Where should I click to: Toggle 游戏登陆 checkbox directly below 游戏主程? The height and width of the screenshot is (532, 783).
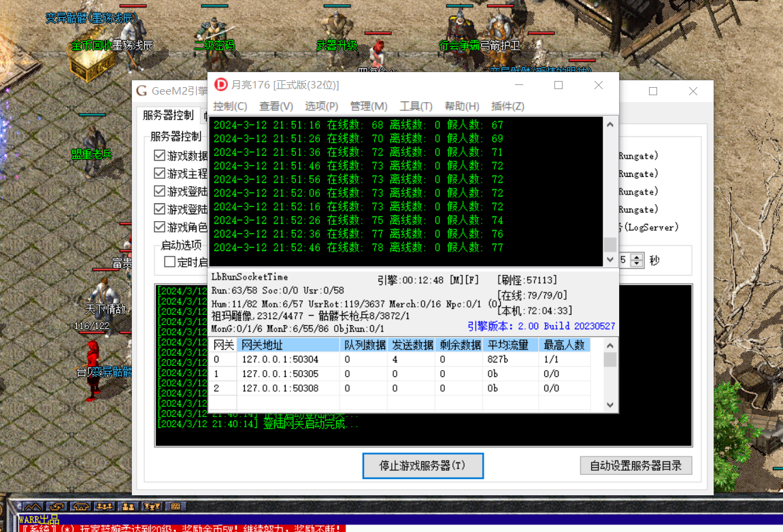pos(160,191)
